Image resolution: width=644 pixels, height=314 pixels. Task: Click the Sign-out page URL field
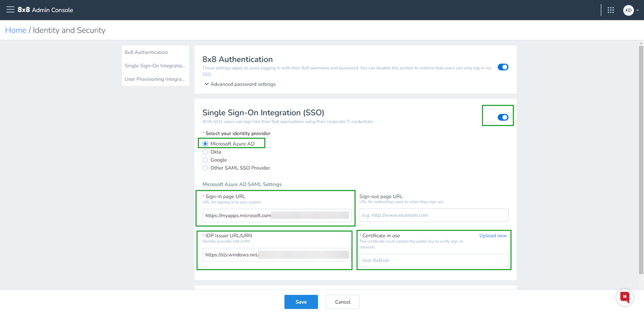[x=434, y=215]
